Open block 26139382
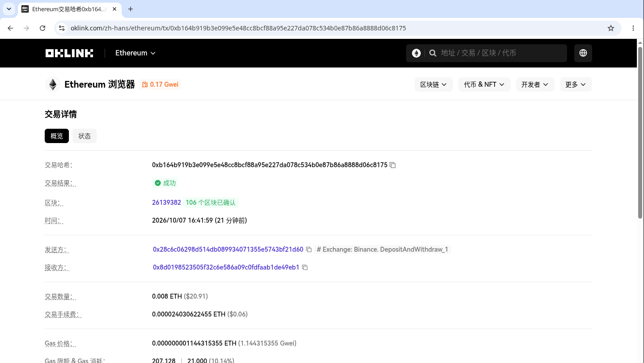This screenshot has width=644, height=363. pos(166,203)
